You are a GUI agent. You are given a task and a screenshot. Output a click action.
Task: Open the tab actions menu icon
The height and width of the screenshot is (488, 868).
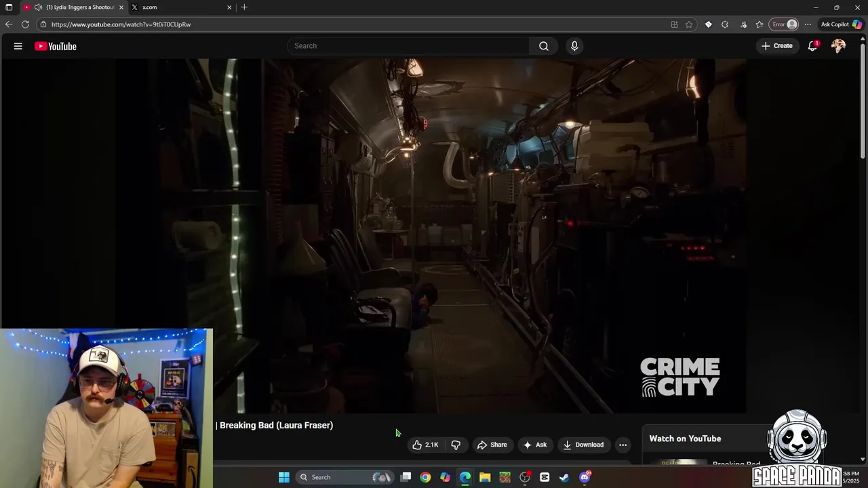point(9,7)
